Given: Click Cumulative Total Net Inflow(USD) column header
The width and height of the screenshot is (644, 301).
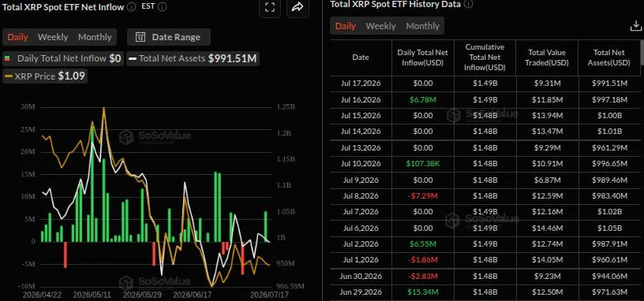Looking at the screenshot, I should tap(485, 58).
